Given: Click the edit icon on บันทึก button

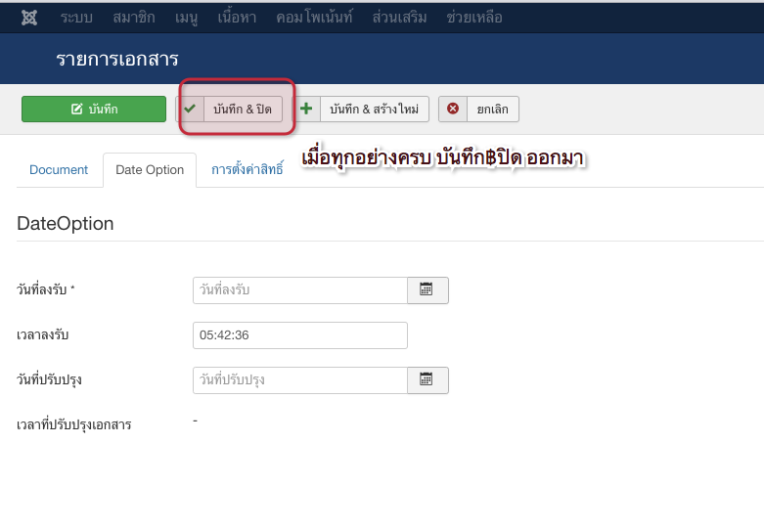Looking at the screenshot, I should 77,110.
